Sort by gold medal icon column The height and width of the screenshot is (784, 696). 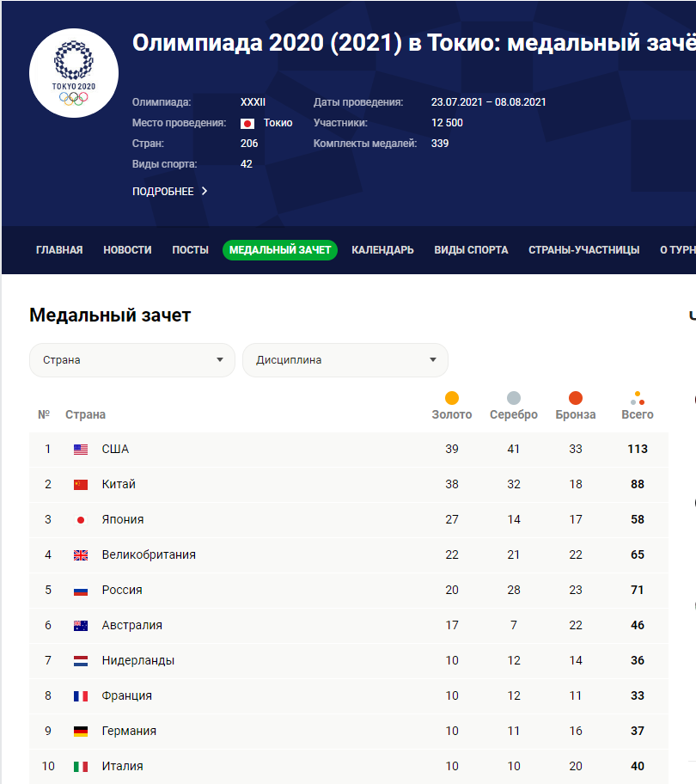click(x=452, y=398)
